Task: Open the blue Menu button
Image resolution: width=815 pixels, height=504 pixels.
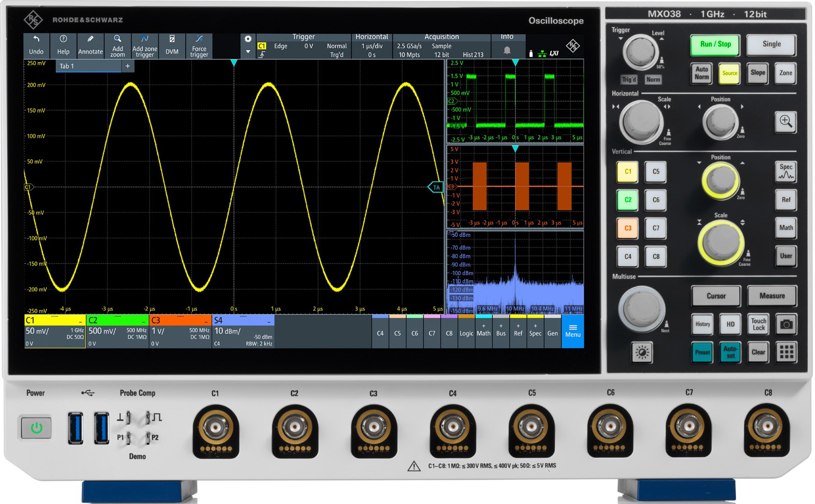Action: (572, 331)
